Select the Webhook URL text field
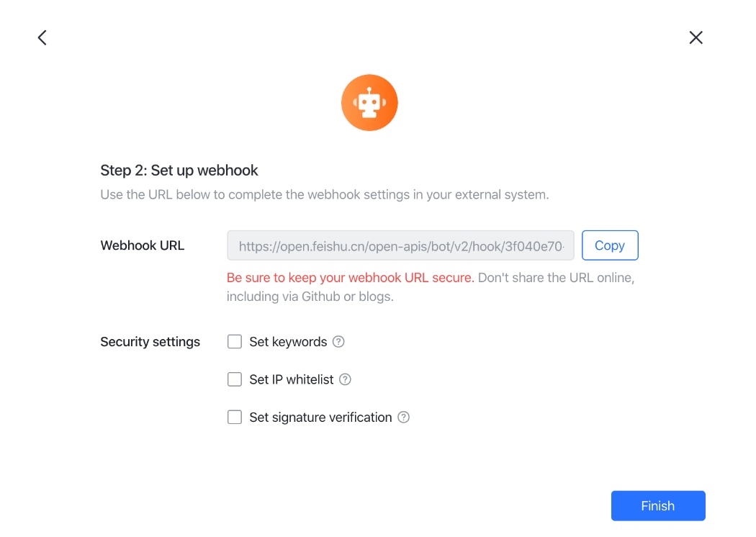Screen dimensions: 756x537 (x=400, y=245)
